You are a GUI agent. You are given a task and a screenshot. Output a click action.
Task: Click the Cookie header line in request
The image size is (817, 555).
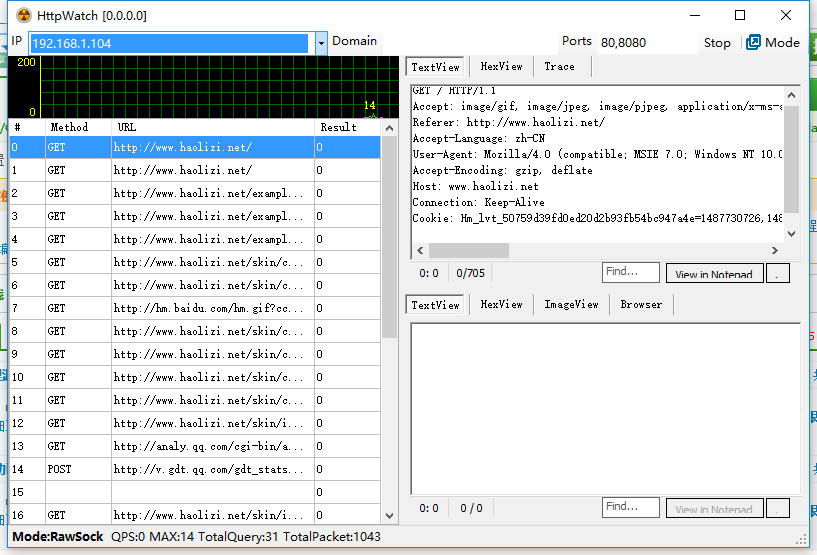tap(597, 218)
